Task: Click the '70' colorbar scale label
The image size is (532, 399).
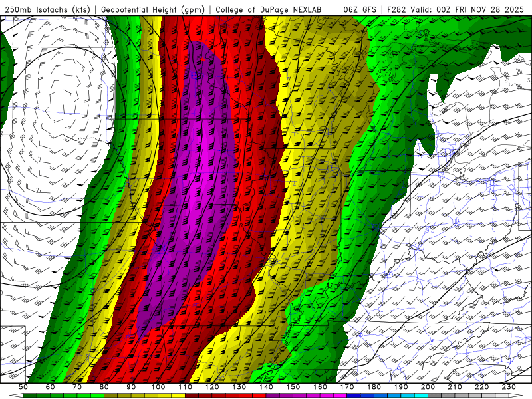Action: [x=77, y=387]
